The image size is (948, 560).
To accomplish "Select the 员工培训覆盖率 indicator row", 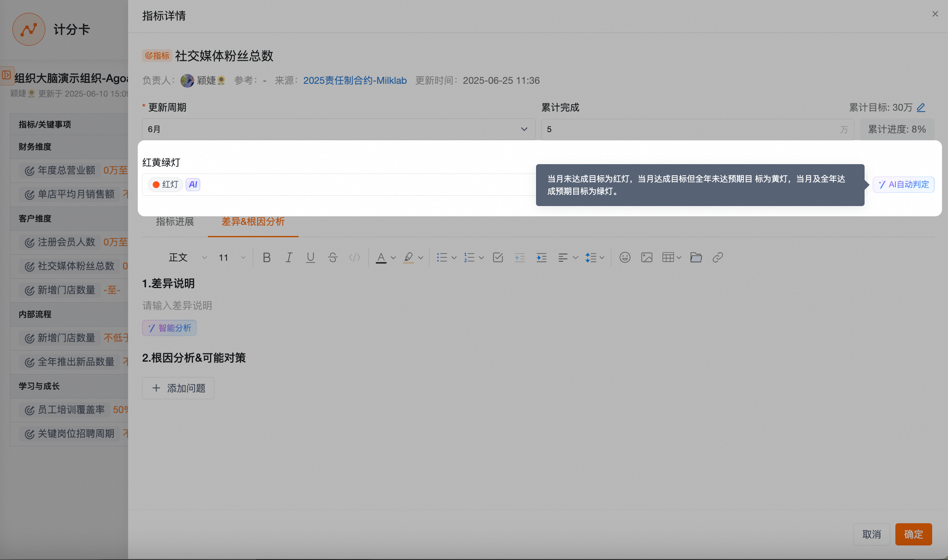I will pos(70,410).
